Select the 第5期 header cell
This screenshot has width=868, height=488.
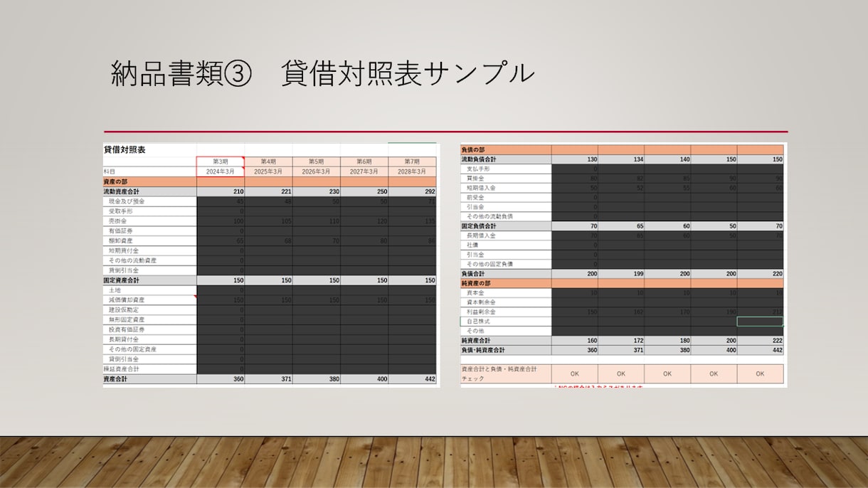coord(316,161)
